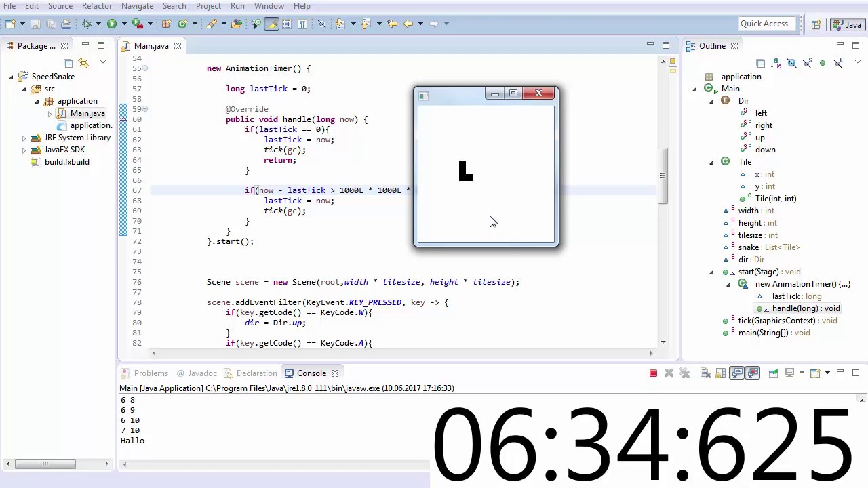Collapse the src folder node
The height and width of the screenshot is (488, 868).
[24, 89]
